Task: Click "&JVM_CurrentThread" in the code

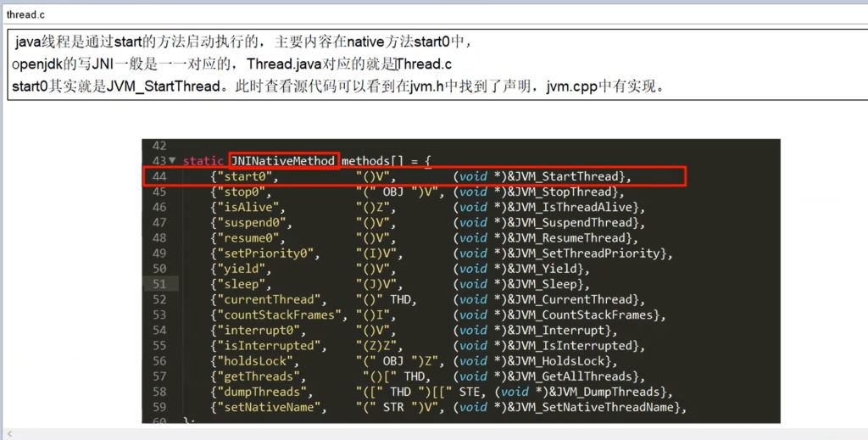Action: 570,299
